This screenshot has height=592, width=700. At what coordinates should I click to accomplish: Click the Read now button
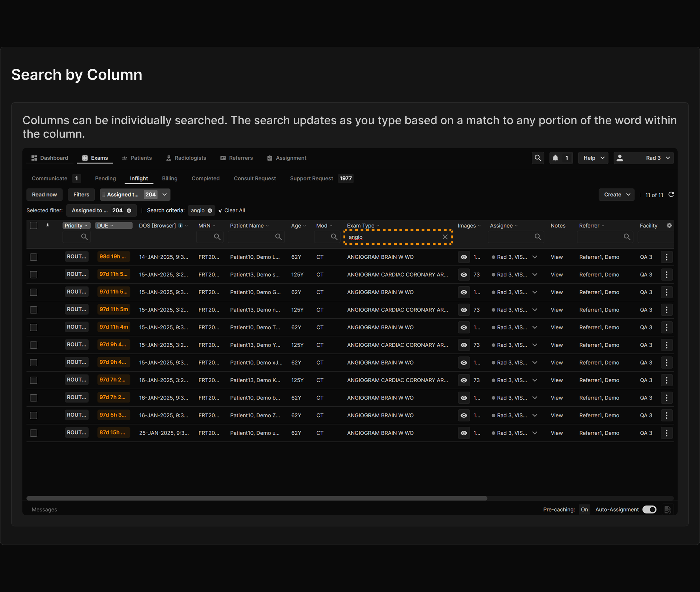tap(44, 195)
